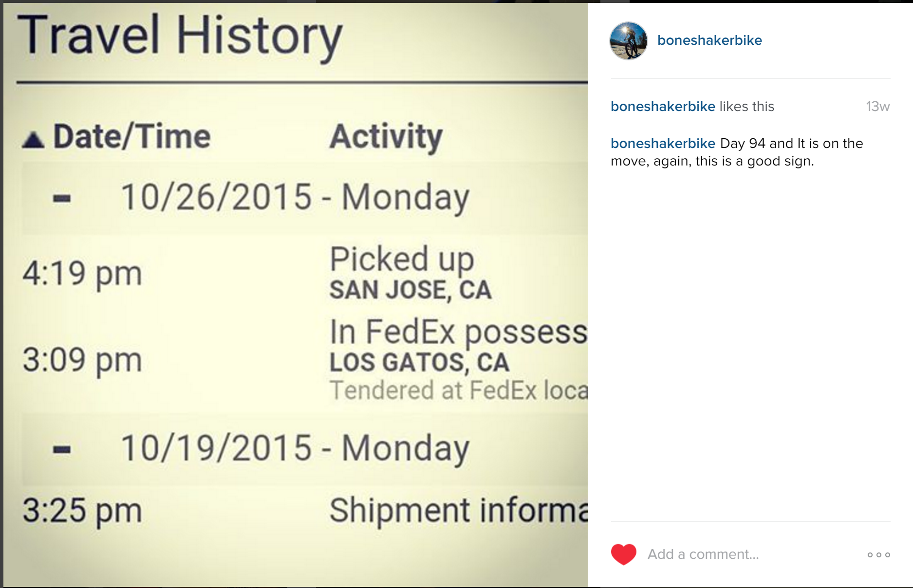Viewport: 913px width, 588px height.
Task: Click the 'Tendered at FedEx' detail text
Action: (x=458, y=390)
